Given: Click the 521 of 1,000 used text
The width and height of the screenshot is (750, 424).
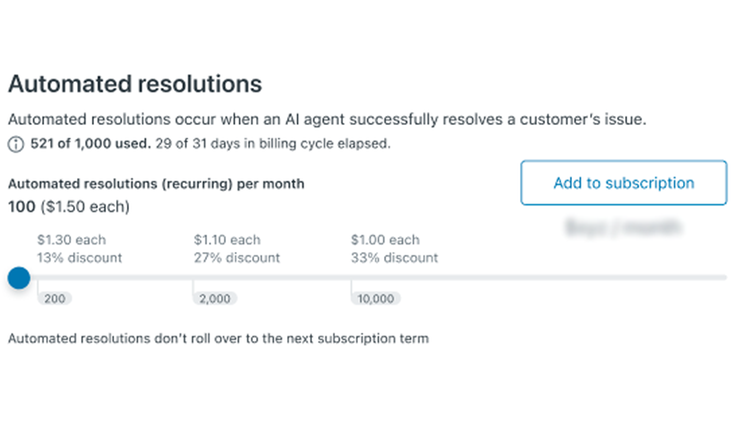Looking at the screenshot, I should (91, 144).
